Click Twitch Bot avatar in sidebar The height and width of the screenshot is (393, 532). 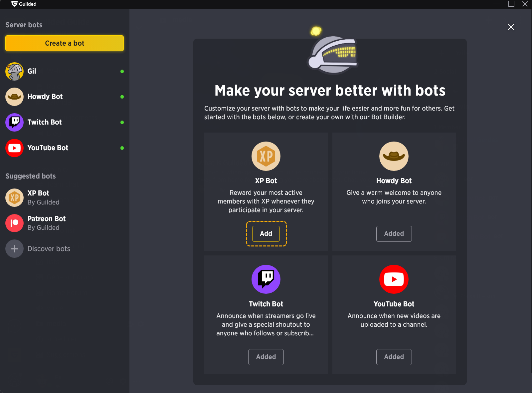tap(14, 122)
